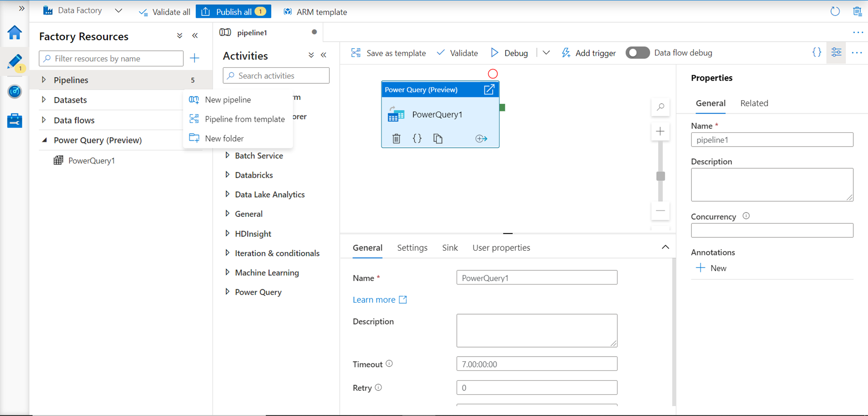This screenshot has height=416, width=868.
Task: Switch to the Settings tab
Action: point(412,248)
